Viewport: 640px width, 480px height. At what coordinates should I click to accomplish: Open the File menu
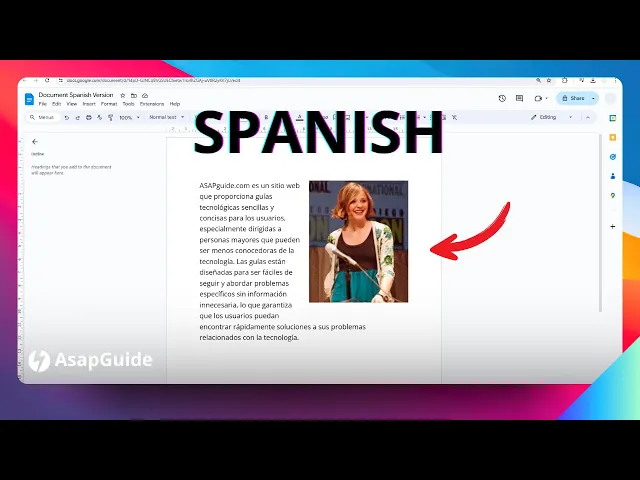tap(42, 104)
